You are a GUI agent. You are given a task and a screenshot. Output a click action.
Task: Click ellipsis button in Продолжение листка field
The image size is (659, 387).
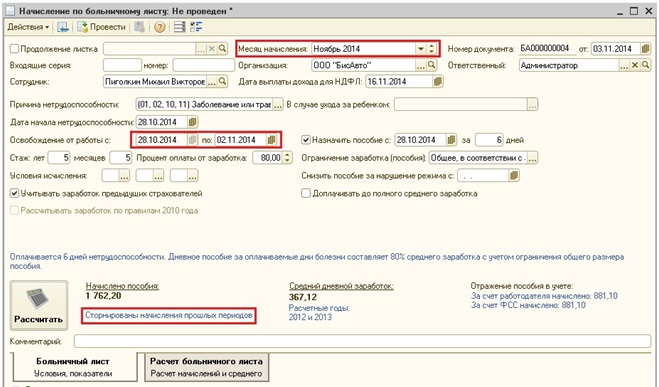(x=201, y=49)
